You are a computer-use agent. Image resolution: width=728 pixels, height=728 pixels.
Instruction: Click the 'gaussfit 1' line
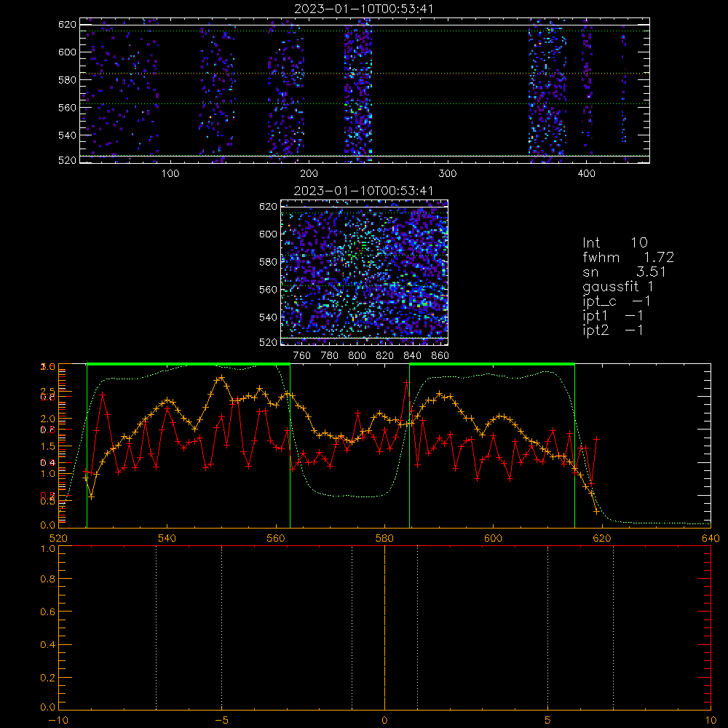(x=618, y=286)
